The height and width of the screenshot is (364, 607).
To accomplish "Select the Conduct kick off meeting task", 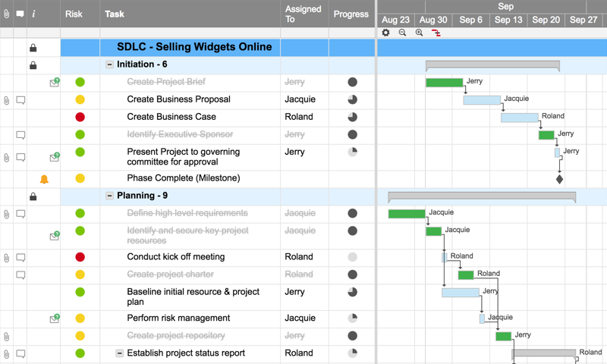I will (176, 256).
